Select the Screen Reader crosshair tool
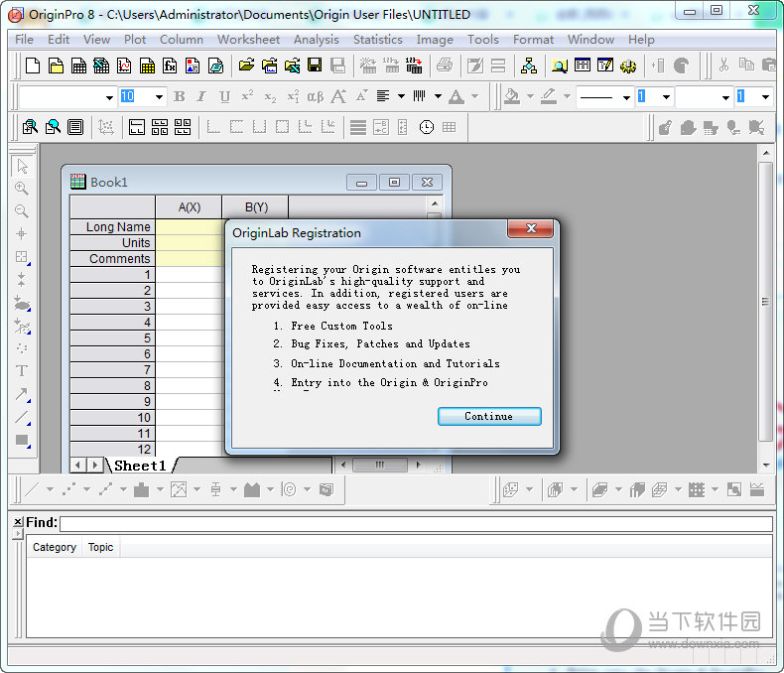 [x=22, y=233]
